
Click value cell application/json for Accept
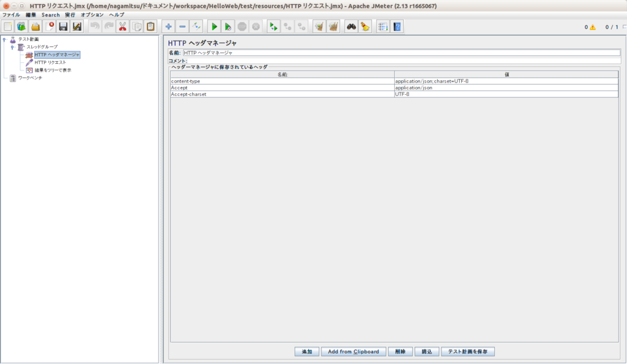(506, 87)
